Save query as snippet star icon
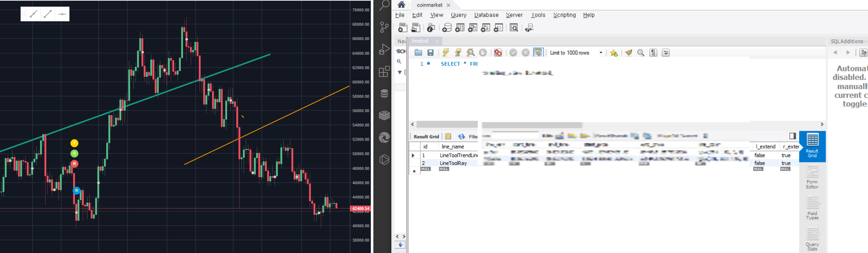The height and width of the screenshot is (253, 868). (614, 53)
